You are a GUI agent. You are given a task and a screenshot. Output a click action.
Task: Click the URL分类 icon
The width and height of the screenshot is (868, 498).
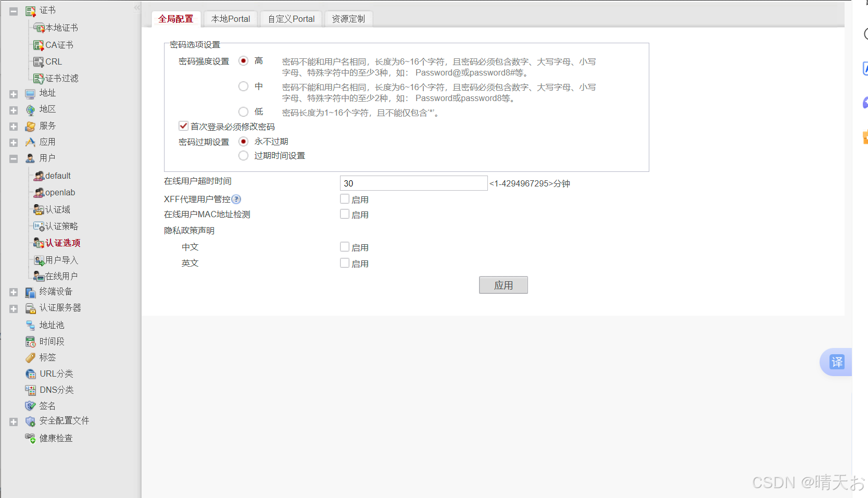[30, 373]
